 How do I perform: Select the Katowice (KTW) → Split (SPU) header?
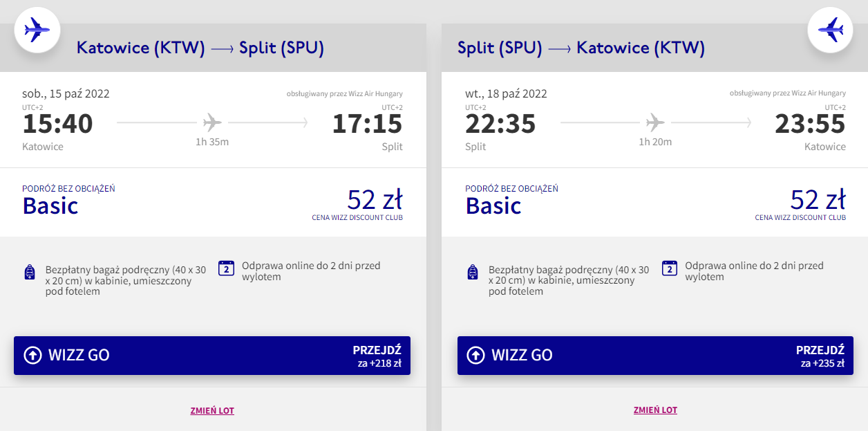(x=200, y=48)
